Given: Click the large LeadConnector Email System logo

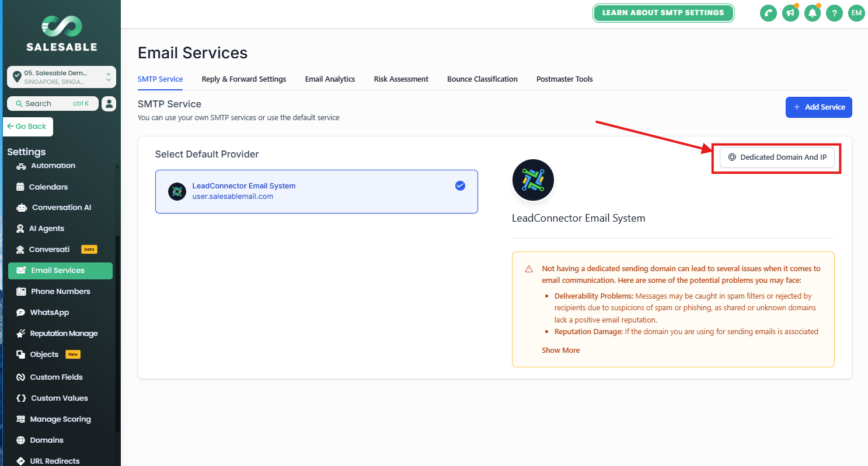Looking at the screenshot, I should 533,180.
